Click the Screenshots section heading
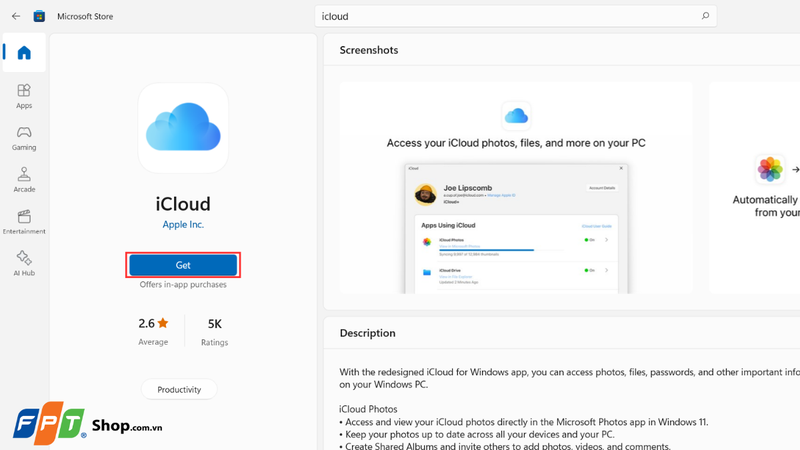Image resolution: width=800 pixels, height=450 pixels. click(x=369, y=50)
